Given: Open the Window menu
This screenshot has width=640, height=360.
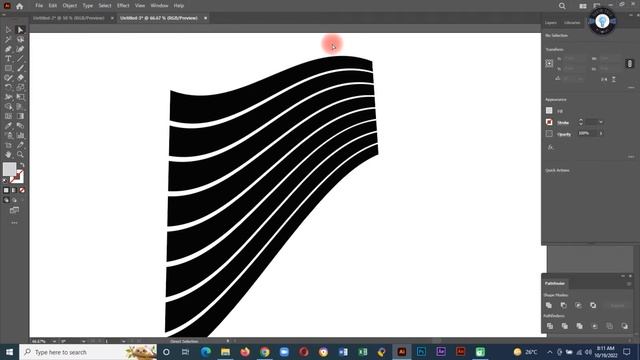Looking at the screenshot, I should (159, 6).
